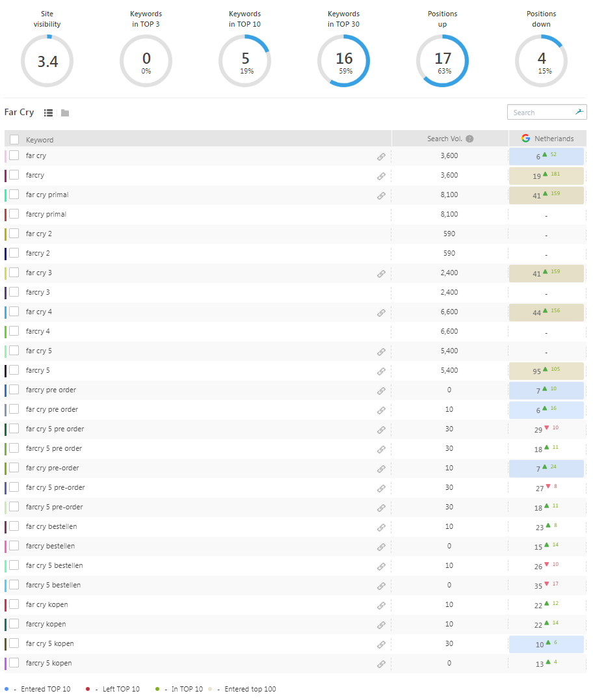Check the box for 'farcry primal'
Viewport: 593px width, 700px height.
pos(14,214)
